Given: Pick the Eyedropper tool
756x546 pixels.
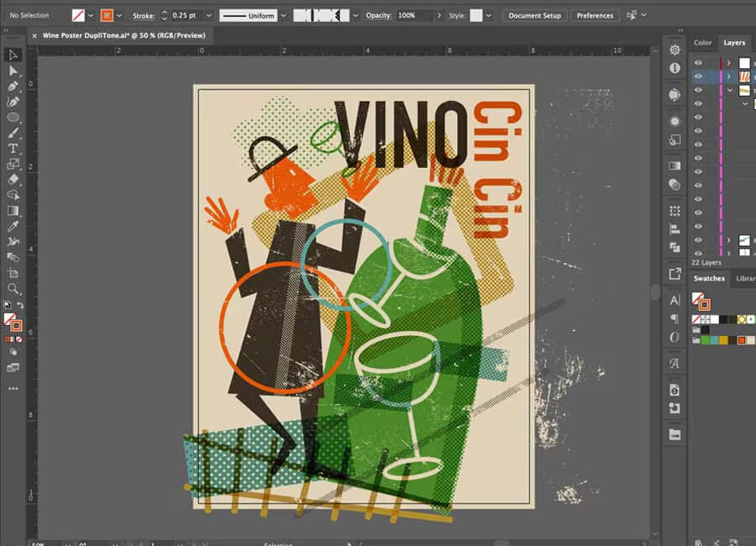Looking at the screenshot, I should pos(13,227).
